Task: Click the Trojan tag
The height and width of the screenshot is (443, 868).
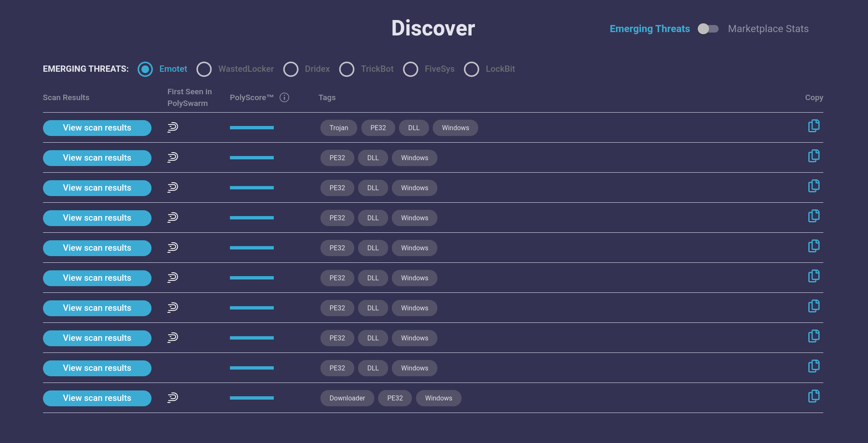Action: point(339,128)
